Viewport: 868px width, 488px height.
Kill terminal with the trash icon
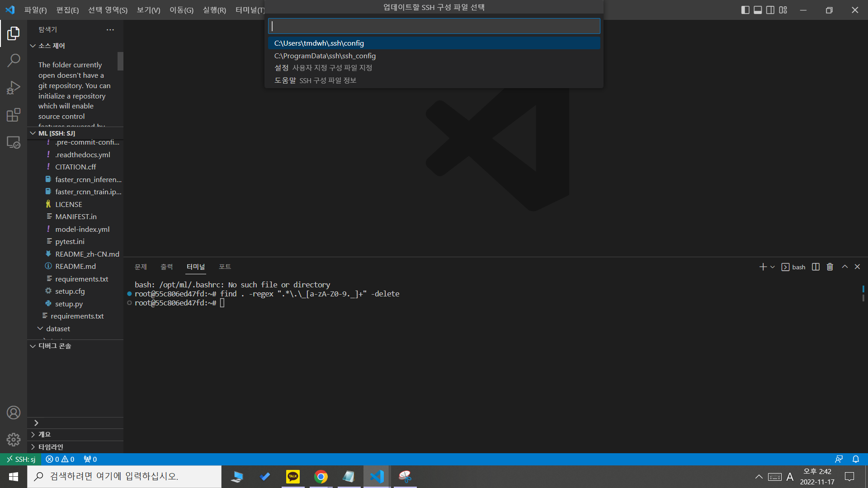(x=830, y=267)
